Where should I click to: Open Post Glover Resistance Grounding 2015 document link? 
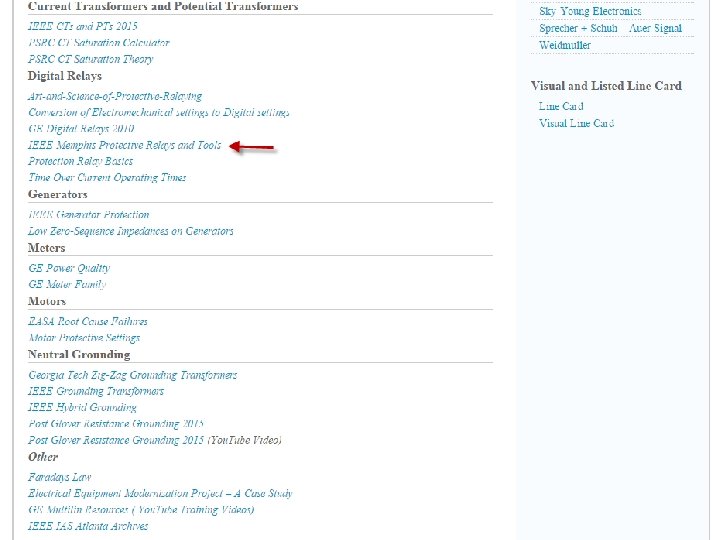click(116, 423)
